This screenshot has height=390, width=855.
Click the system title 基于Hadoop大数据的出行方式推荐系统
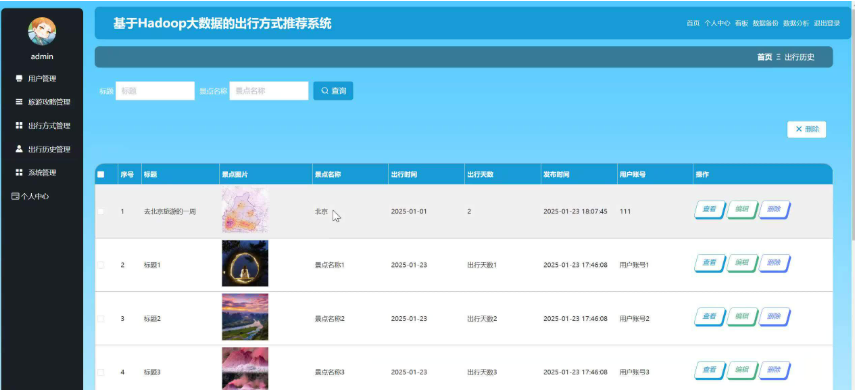point(222,24)
